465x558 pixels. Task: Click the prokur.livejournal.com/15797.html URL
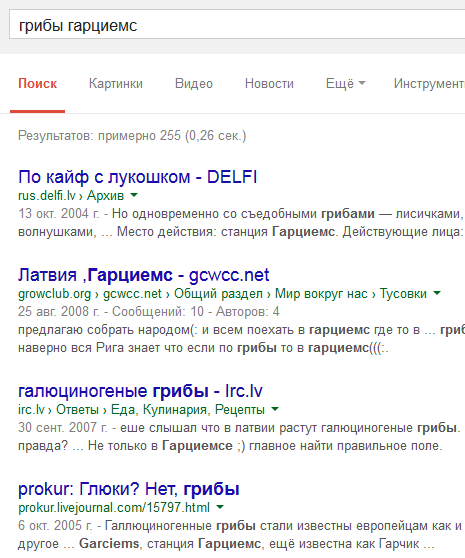coord(114,507)
